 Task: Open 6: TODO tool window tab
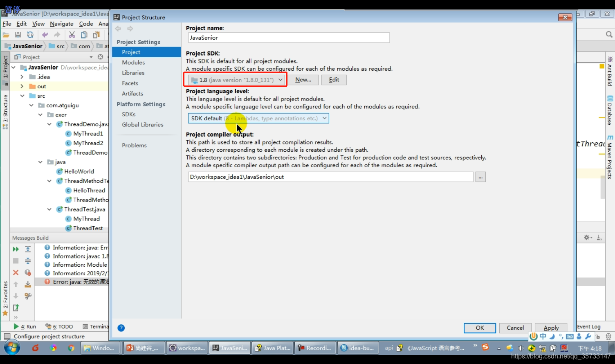[59, 326]
